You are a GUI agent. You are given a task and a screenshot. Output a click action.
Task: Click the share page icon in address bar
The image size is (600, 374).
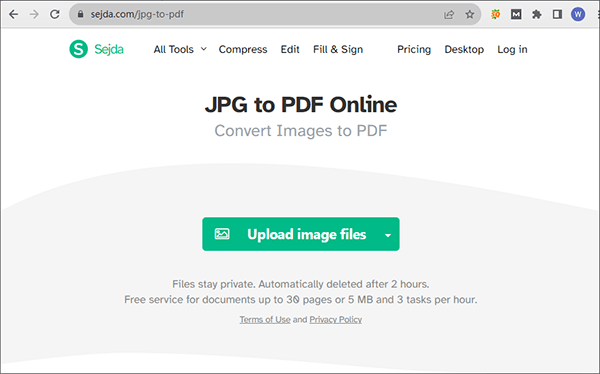point(449,15)
